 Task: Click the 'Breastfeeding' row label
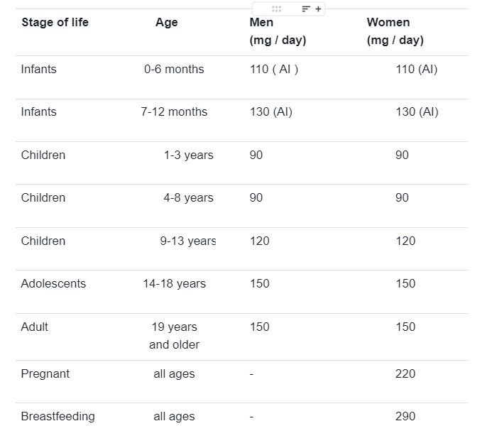tap(58, 417)
